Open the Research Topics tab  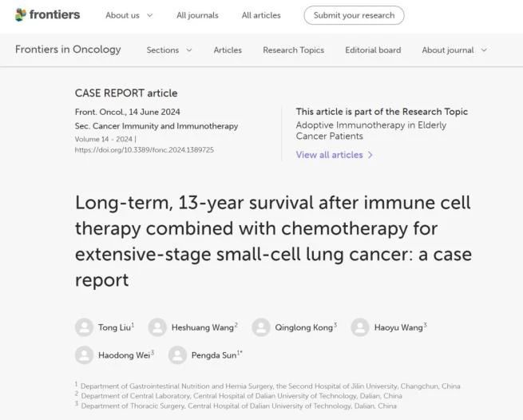click(x=293, y=50)
